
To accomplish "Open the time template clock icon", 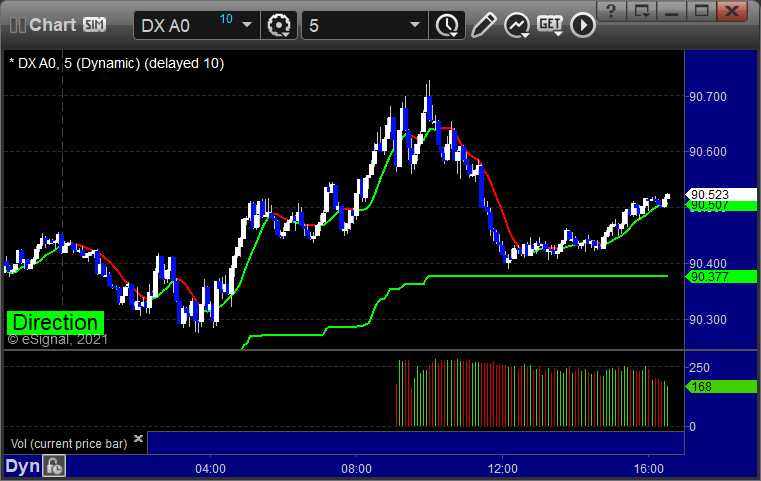I will pyautogui.click(x=447, y=25).
